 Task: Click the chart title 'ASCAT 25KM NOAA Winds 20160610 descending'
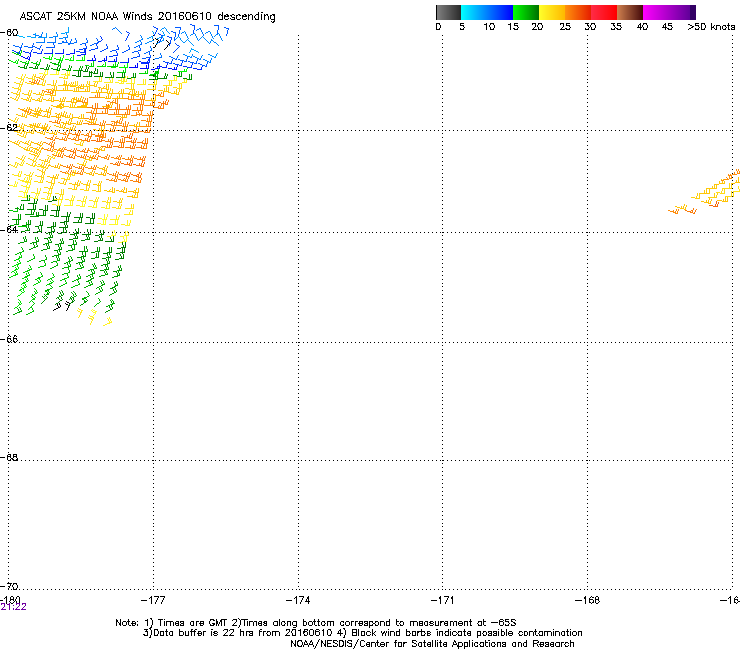(148, 17)
